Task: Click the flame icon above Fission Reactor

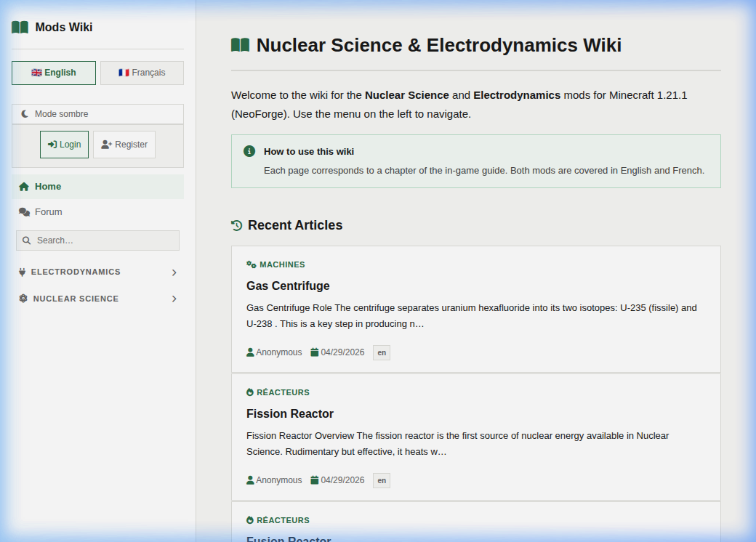Action: point(250,392)
